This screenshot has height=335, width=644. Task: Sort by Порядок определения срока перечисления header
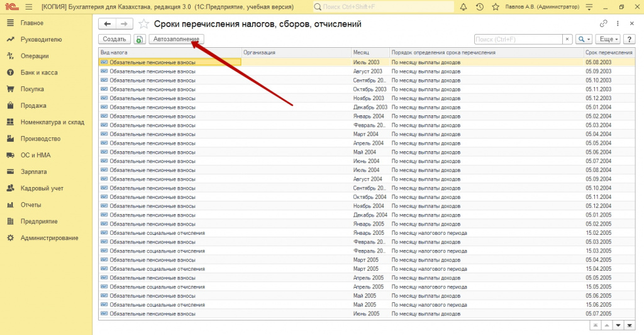486,53
